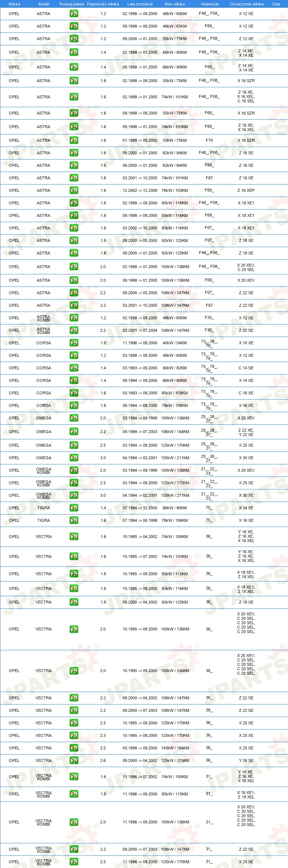288x868 pixels.
Task: Click the fuel icon in the Corsa C 16 XE row
Action: [74, 393]
